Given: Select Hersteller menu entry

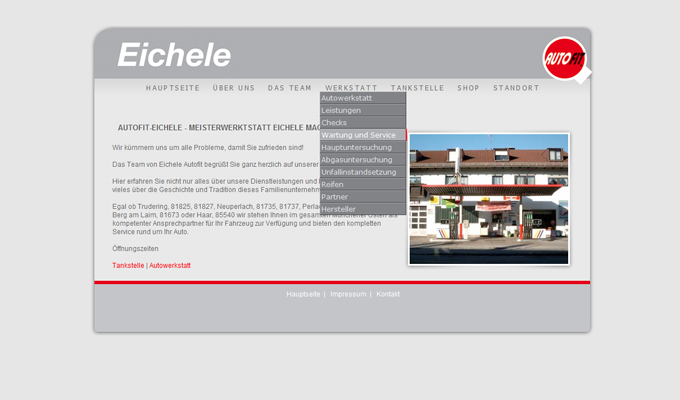Looking at the screenshot, I should 363,209.
